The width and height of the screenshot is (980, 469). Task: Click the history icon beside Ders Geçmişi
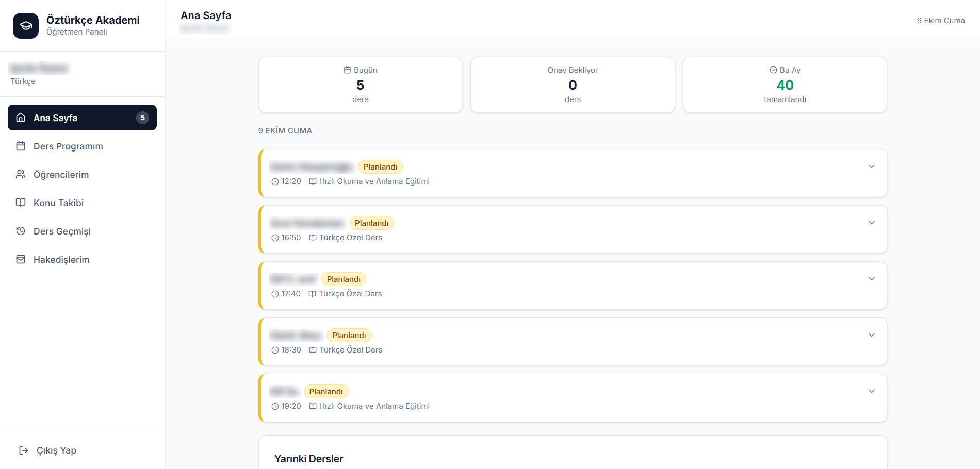tap(21, 231)
